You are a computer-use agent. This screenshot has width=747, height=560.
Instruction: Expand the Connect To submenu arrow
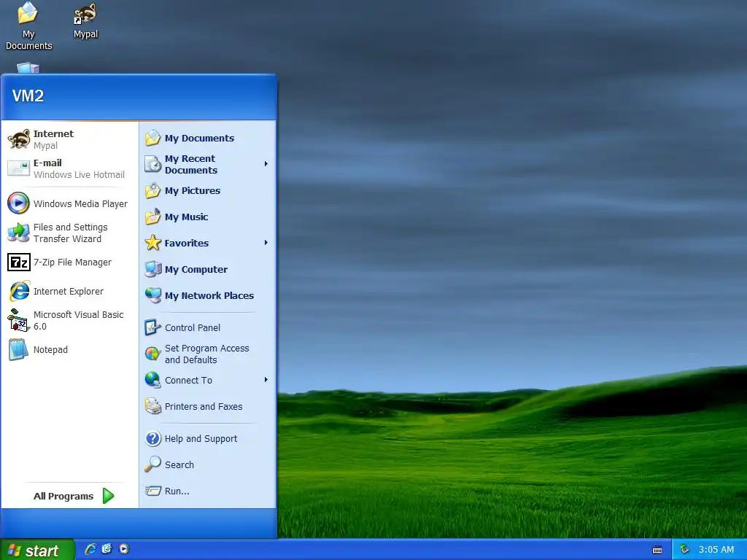coord(266,379)
